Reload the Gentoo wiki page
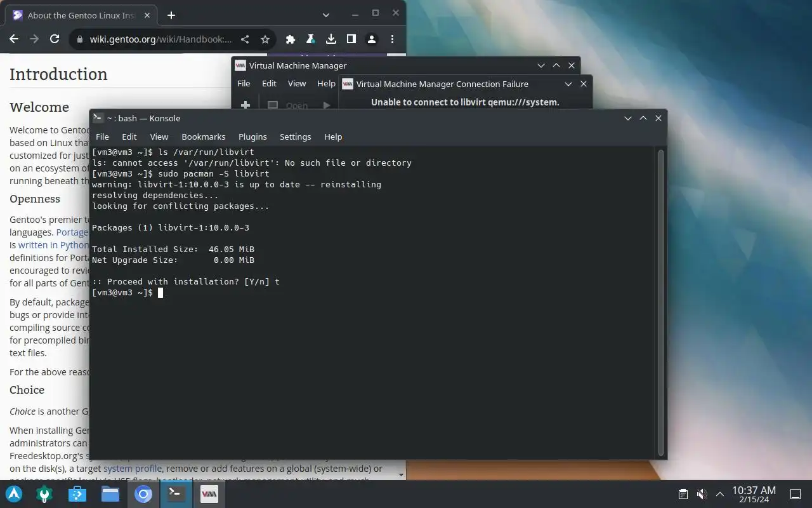Screen dimensions: 812x508 [x=55, y=39]
